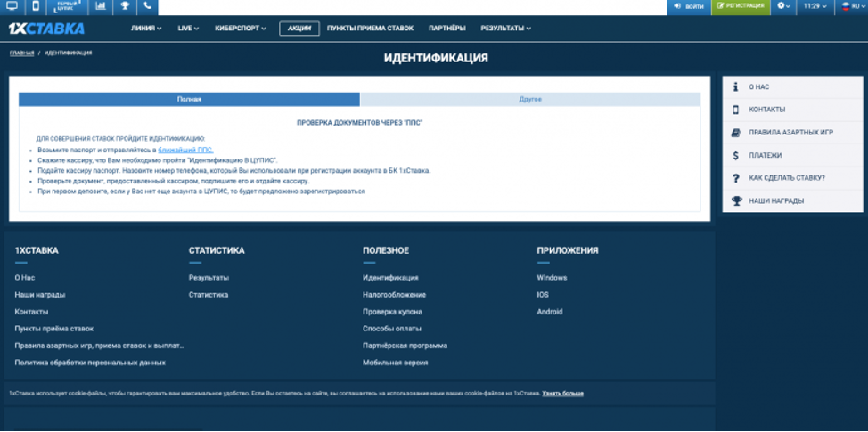
Task: Select the Полная tab
Action: click(189, 100)
